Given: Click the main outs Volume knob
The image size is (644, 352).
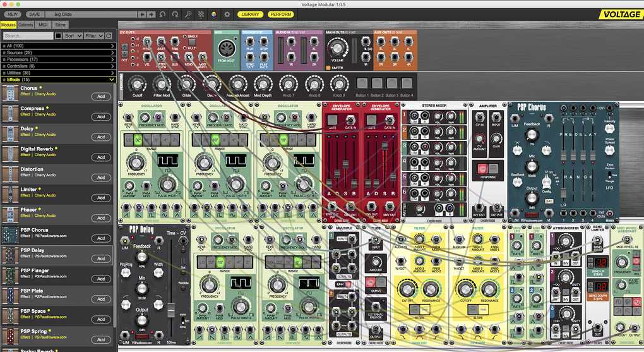Looking at the screenshot, I should point(337,47).
